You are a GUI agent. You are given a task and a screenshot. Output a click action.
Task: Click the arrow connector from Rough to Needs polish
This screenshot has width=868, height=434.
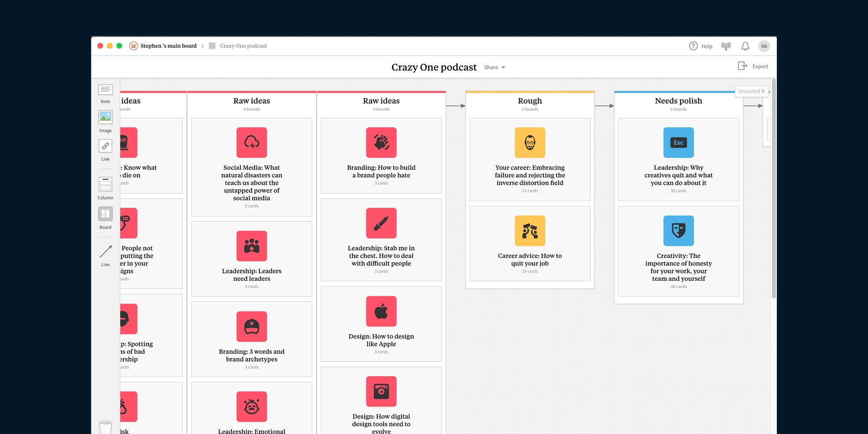(x=605, y=105)
